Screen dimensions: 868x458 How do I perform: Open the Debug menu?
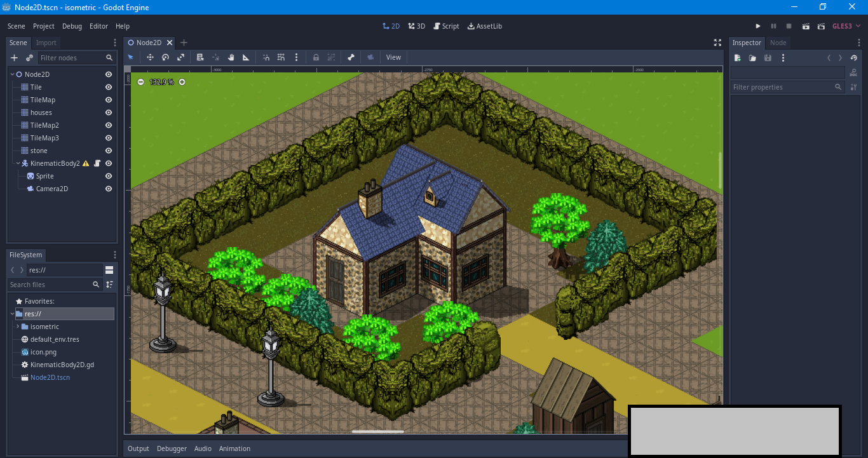point(72,26)
